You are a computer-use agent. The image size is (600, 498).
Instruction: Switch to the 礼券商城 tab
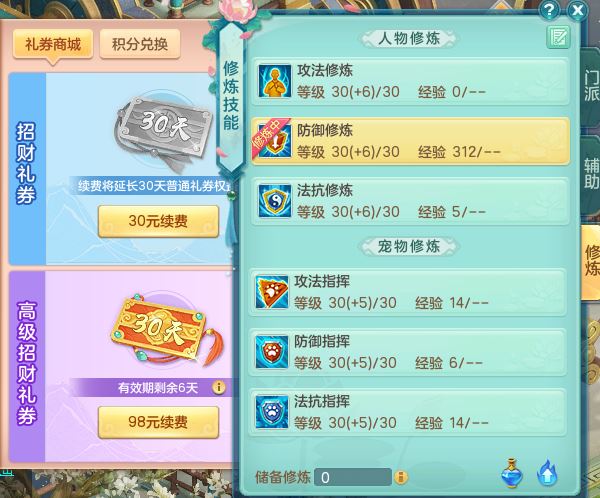[53, 44]
